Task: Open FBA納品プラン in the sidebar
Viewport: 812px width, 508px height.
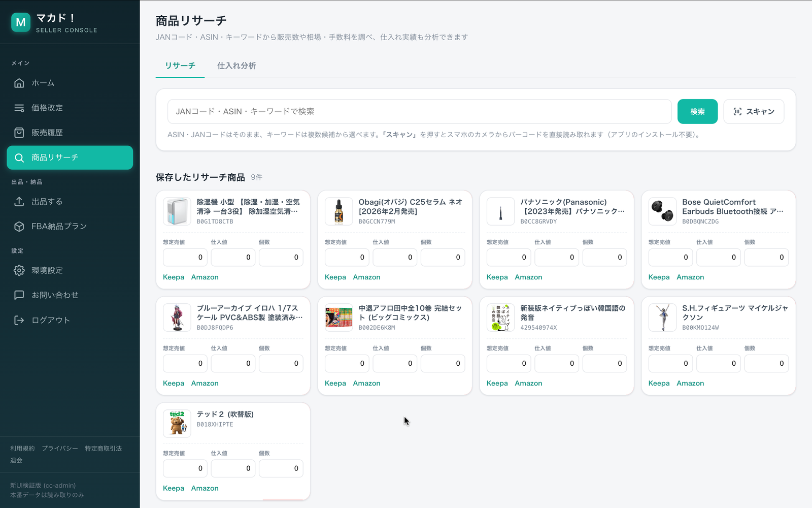Action: tap(70, 227)
